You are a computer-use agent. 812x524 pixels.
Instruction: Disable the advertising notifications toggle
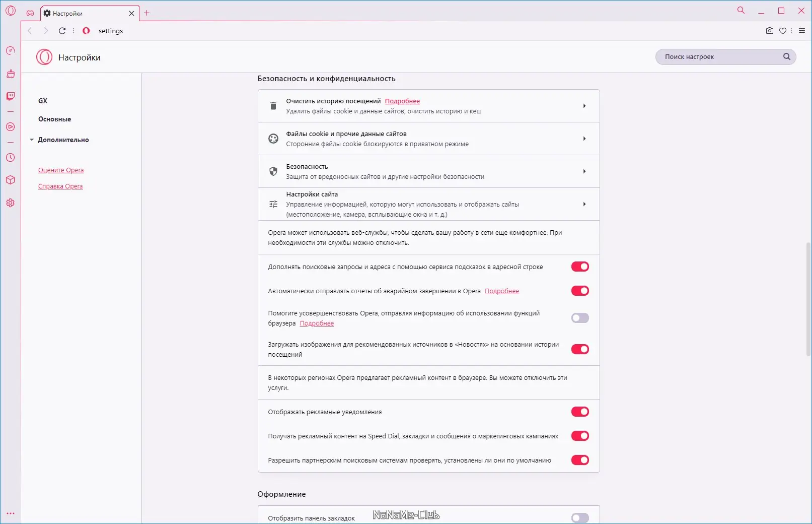click(x=580, y=412)
